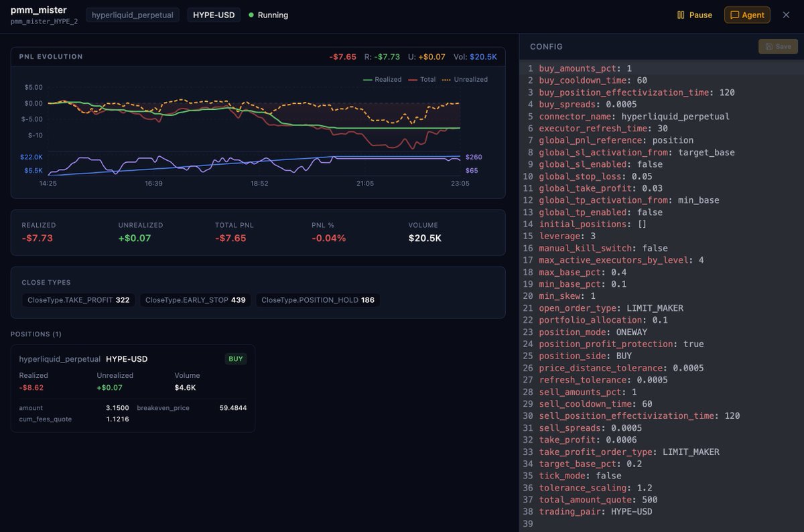
Task: Place cursor on max_active_executors_by_level config line
Action: [621, 260]
